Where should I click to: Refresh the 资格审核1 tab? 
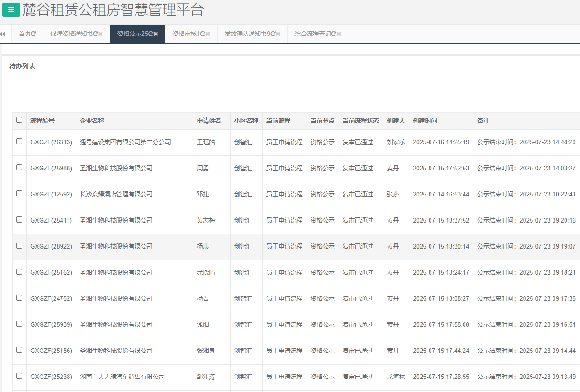pos(203,34)
